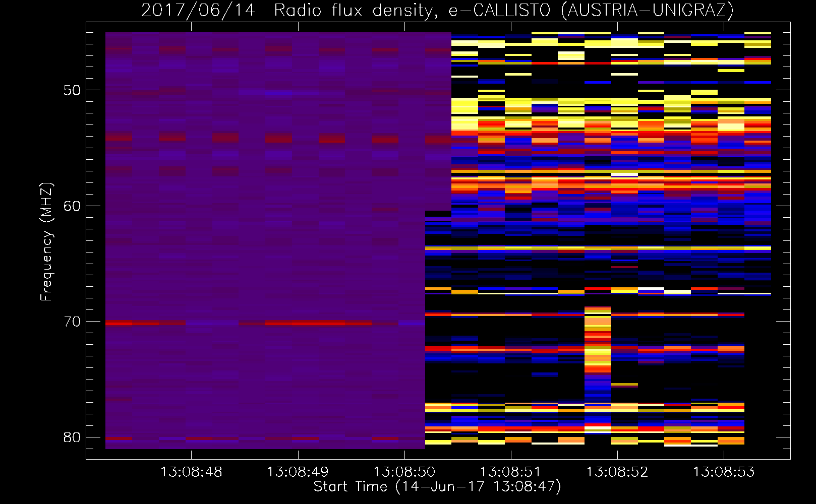Click the 13:08:50 time tick label
The width and height of the screenshot is (816, 504).
(404, 472)
